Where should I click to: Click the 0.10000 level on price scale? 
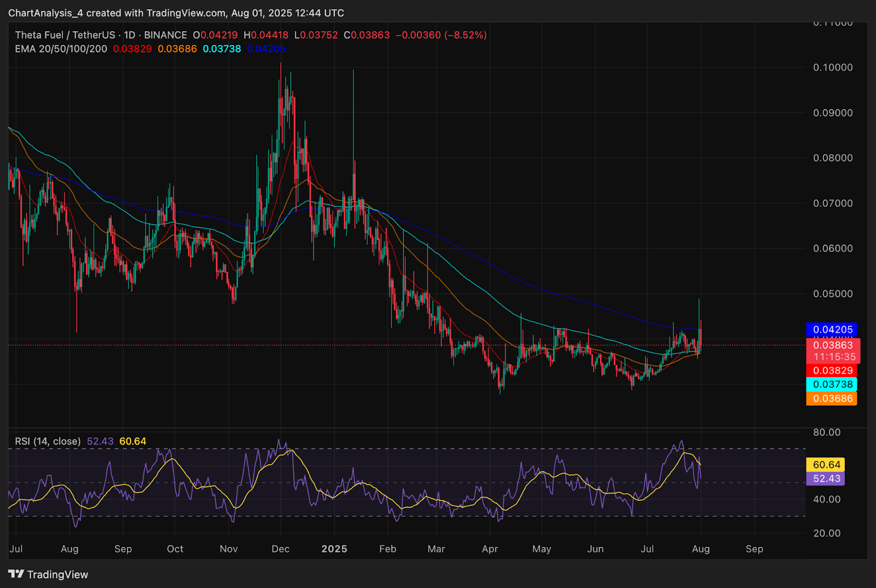click(832, 67)
